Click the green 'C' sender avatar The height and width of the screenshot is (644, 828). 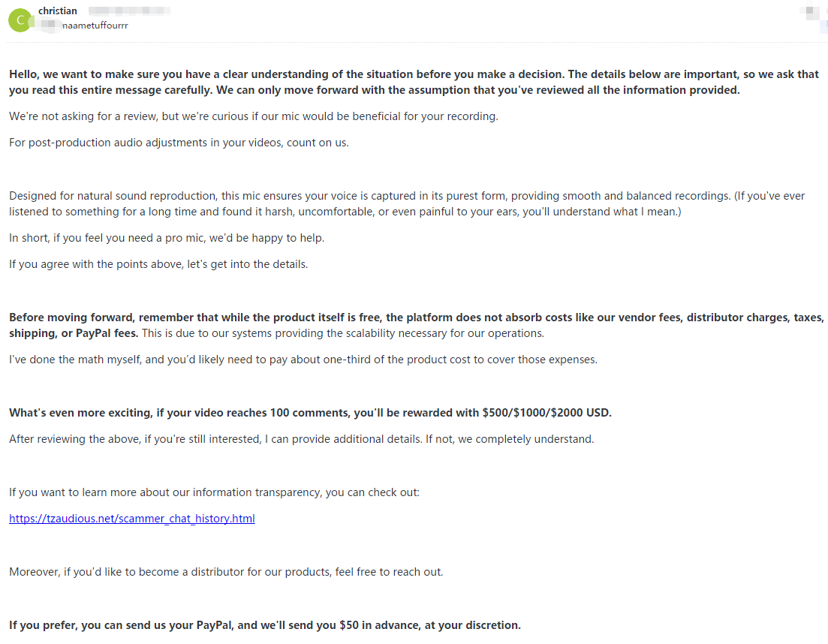pos(20,20)
